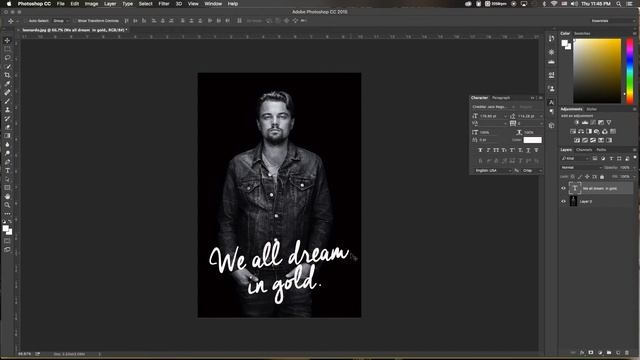
Task: Click Faux Bold style in Character panel
Action: 480,150
